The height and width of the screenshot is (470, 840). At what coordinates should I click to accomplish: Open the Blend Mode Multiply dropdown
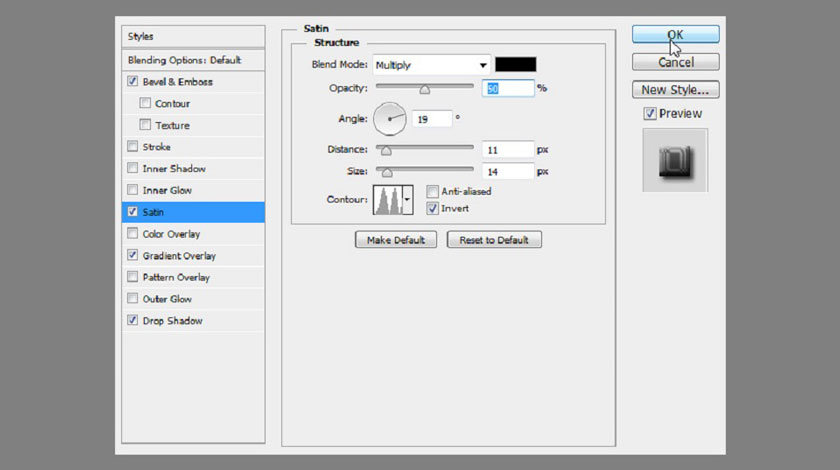point(431,65)
